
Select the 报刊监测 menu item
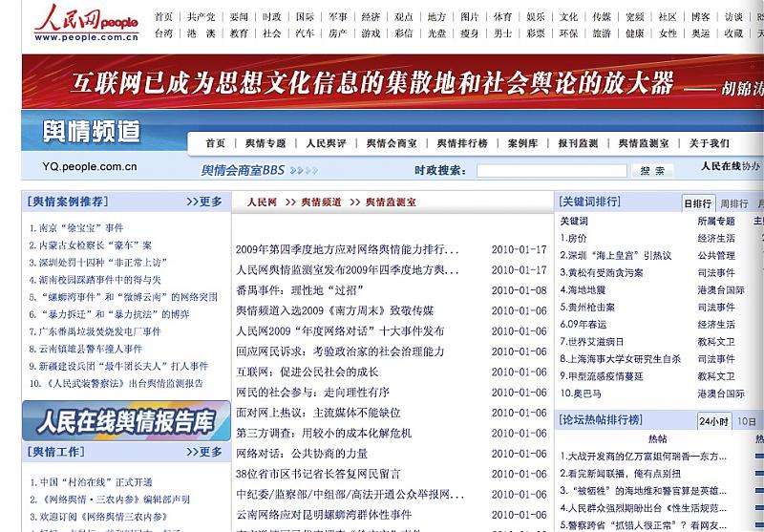click(578, 143)
